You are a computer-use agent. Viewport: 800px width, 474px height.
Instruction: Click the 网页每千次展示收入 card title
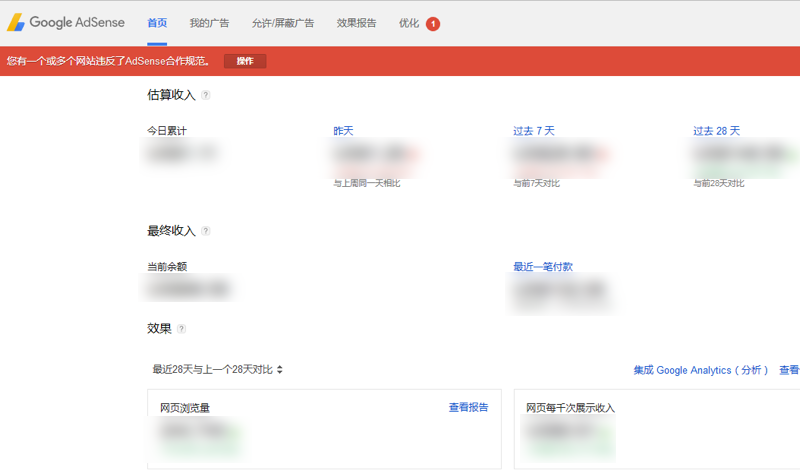(x=570, y=408)
